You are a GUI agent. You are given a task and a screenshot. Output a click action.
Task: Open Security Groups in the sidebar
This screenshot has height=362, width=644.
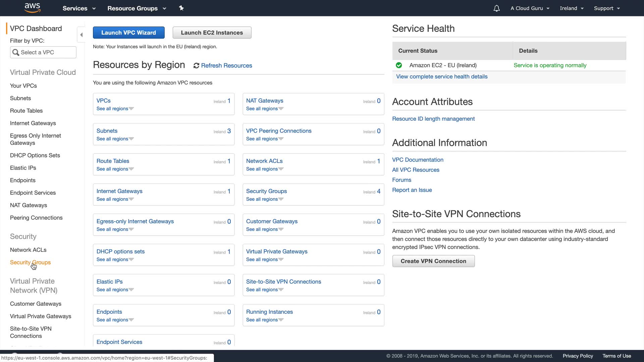(x=30, y=262)
